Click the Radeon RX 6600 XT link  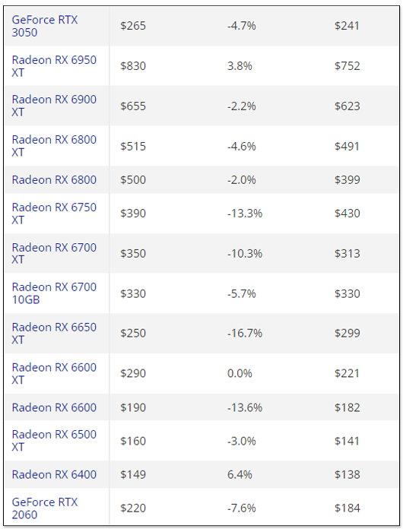pos(54,374)
